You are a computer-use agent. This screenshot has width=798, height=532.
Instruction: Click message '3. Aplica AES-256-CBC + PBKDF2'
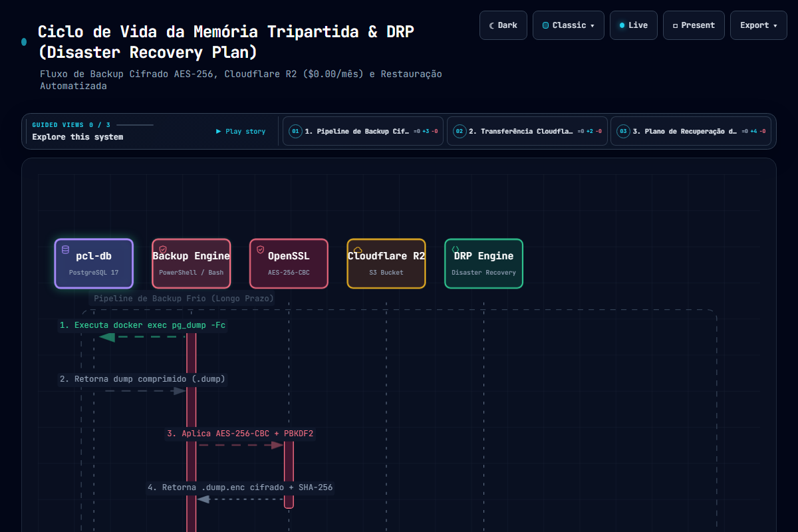point(240,434)
